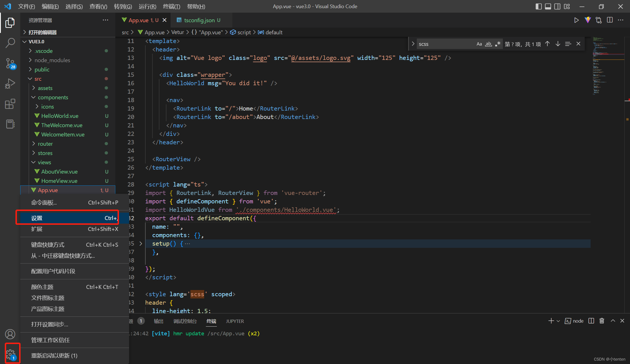
Task: Maximize the terminal panel size
Action: (x=613, y=321)
